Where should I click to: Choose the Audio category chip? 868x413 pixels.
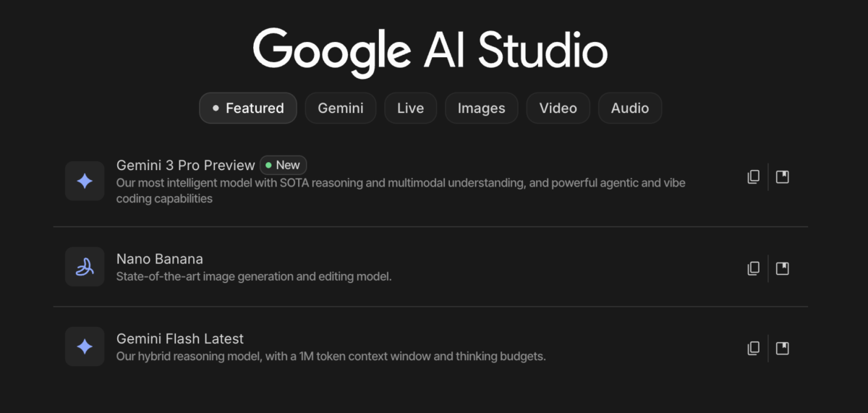(x=630, y=108)
